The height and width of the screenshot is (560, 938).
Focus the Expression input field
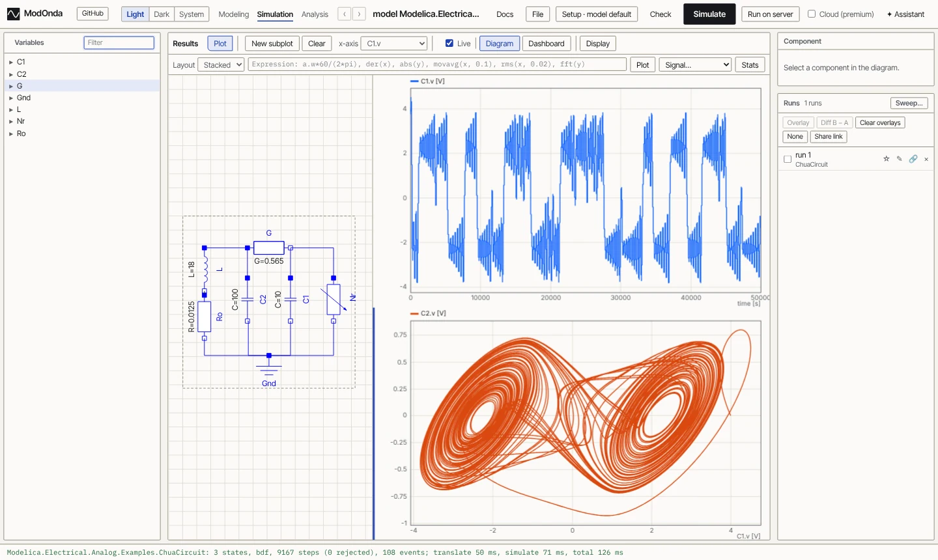437,64
